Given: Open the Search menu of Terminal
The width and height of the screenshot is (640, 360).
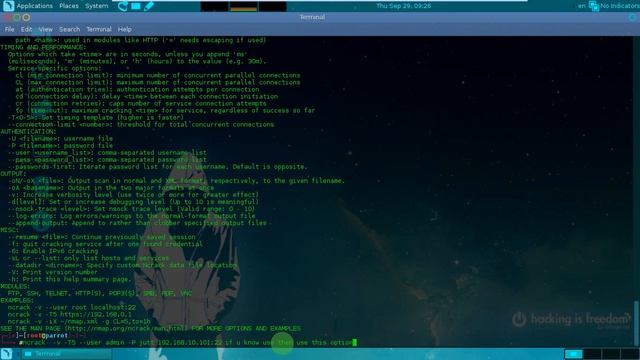Looking at the screenshot, I should click(x=69, y=29).
